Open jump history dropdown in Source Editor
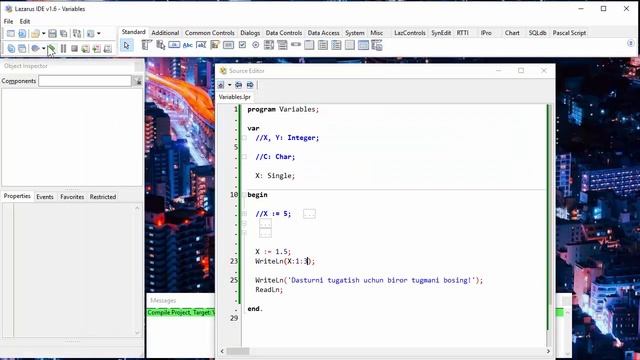The width and height of the screenshot is (640, 360). (229, 85)
